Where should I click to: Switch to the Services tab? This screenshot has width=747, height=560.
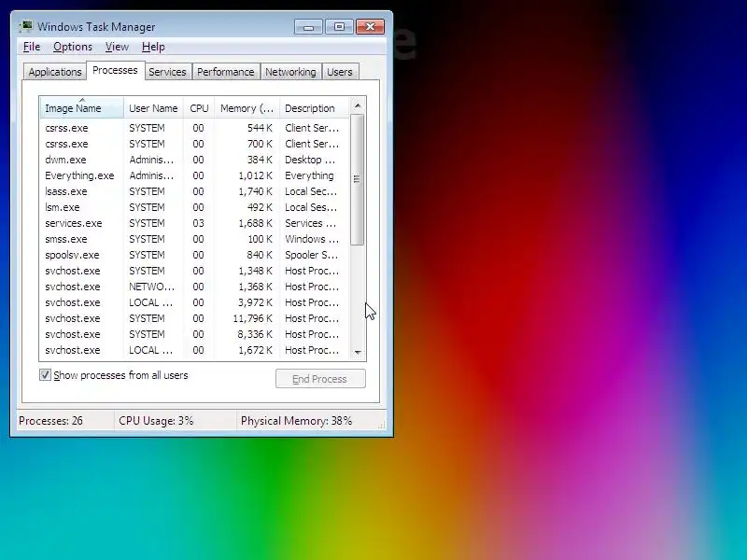tap(167, 72)
